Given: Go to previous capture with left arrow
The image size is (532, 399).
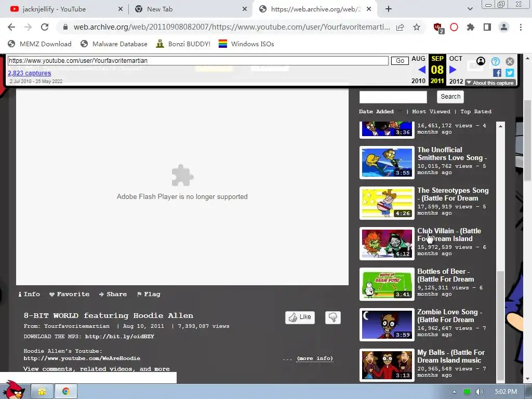Looking at the screenshot, I should (x=422, y=70).
